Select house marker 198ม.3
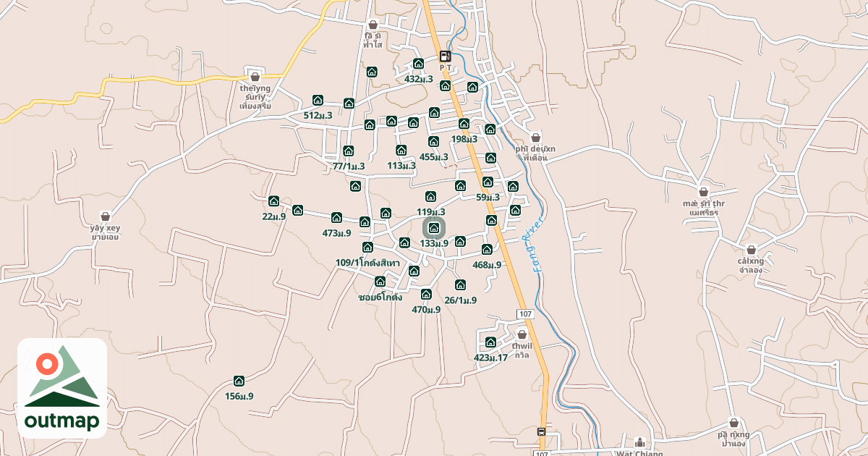This screenshot has height=456, width=868. click(464, 124)
